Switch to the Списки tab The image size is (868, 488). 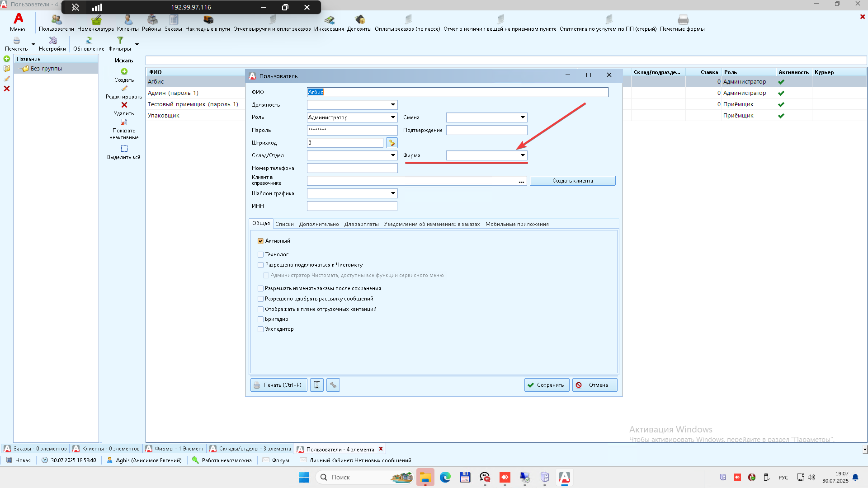point(284,224)
